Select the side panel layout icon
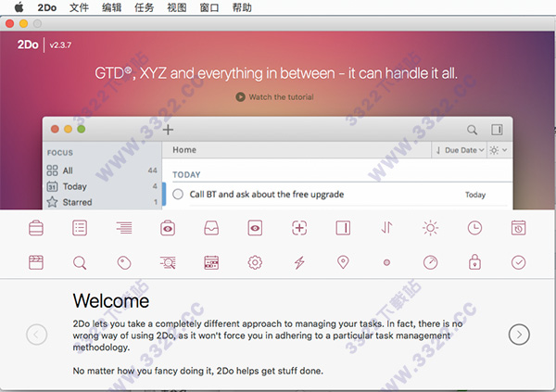Screen dimensions: 556x392 pyautogui.click(x=343, y=228)
